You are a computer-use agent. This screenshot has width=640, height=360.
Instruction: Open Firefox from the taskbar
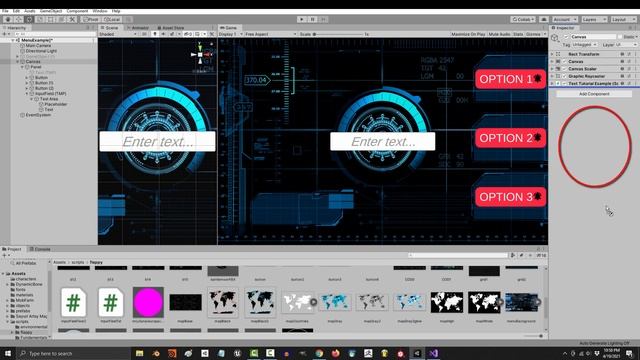pos(336,353)
